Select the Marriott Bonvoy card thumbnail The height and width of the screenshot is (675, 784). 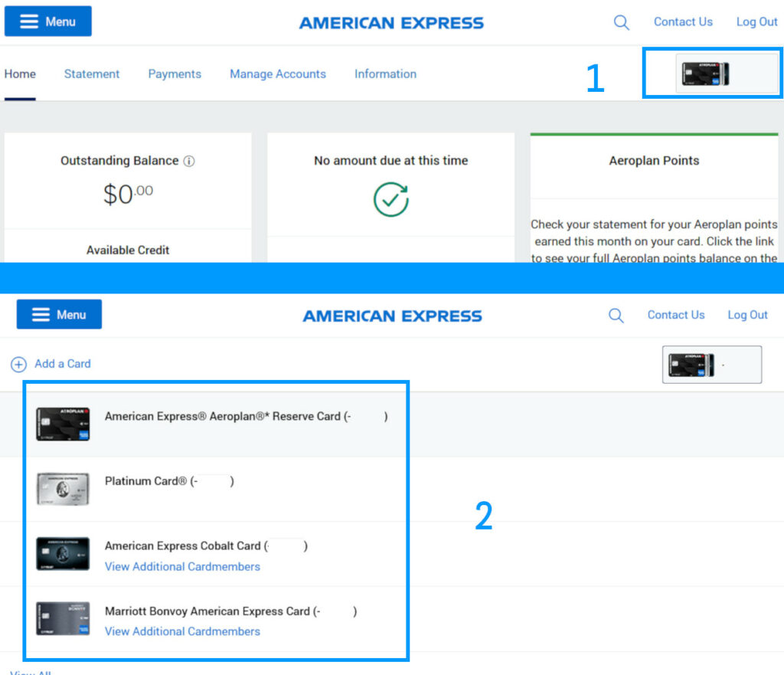[x=62, y=618]
